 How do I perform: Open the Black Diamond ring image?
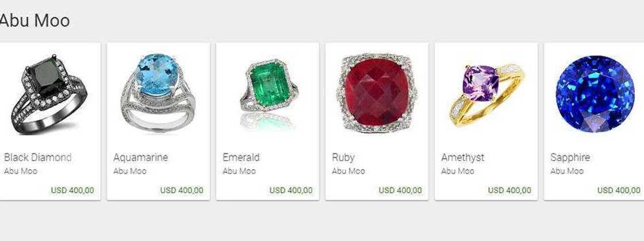pyautogui.click(x=49, y=94)
